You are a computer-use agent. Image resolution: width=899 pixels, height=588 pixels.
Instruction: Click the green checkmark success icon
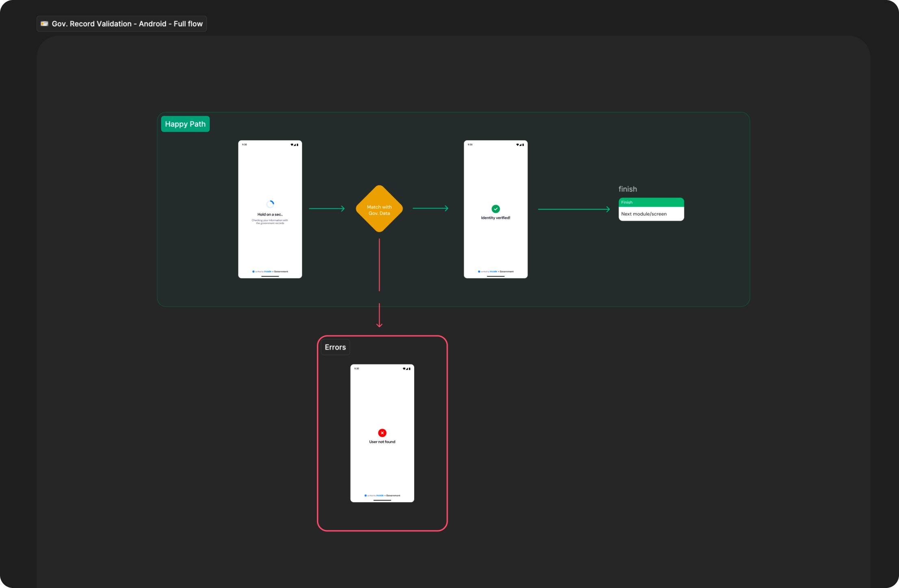coord(496,209)
